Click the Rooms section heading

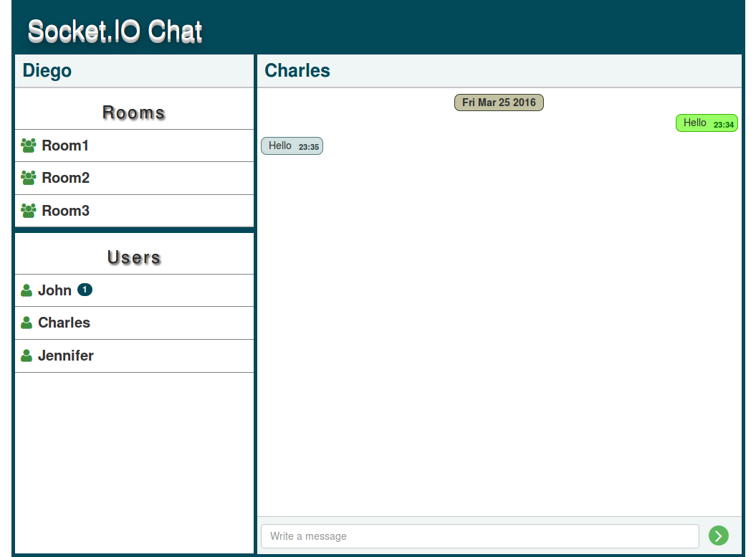pos(134,113)
